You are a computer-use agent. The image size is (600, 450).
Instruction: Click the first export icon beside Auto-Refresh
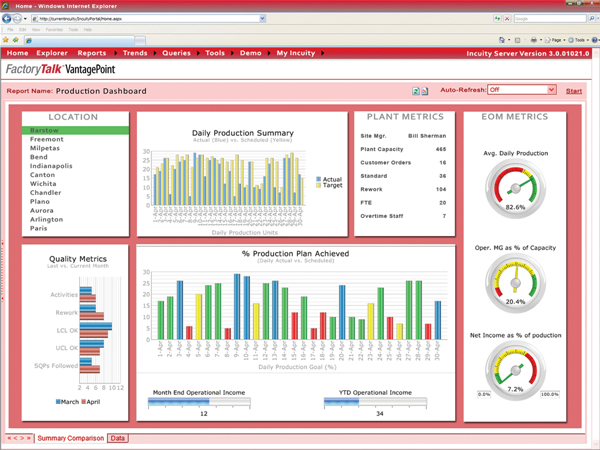pos(416,91)
